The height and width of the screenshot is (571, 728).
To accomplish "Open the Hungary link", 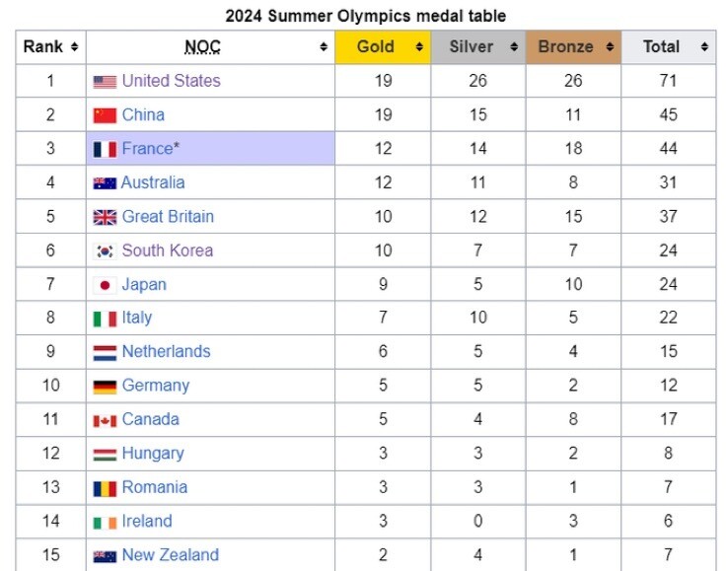I will 153,454.
